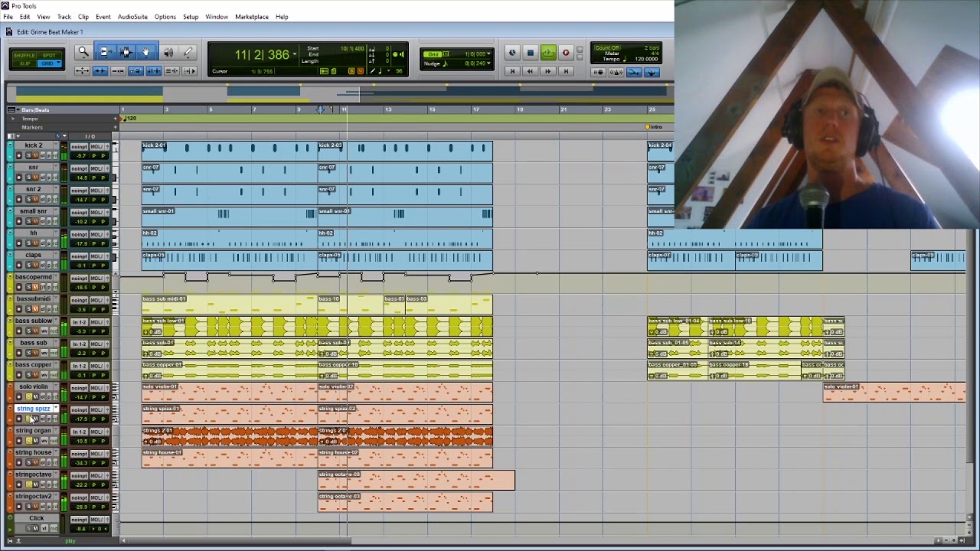Record-enable the hh track
980x551 pixels.
[19, 243]
